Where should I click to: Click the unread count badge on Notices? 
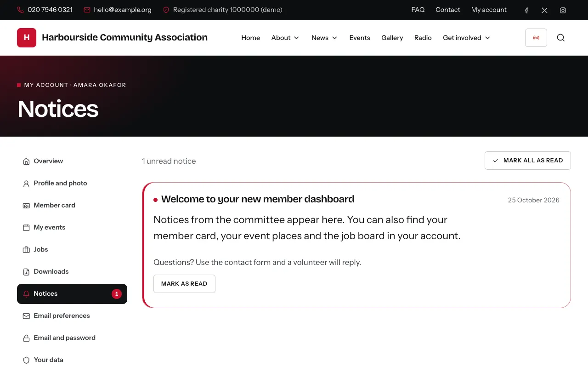pos(117,294)
